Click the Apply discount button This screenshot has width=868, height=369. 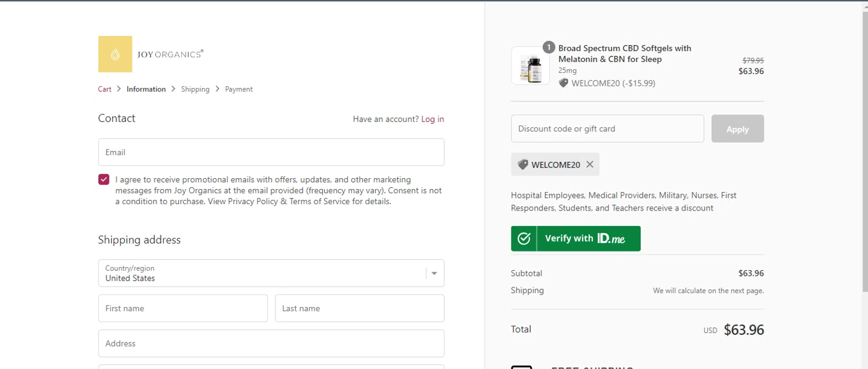pos(737,128)
